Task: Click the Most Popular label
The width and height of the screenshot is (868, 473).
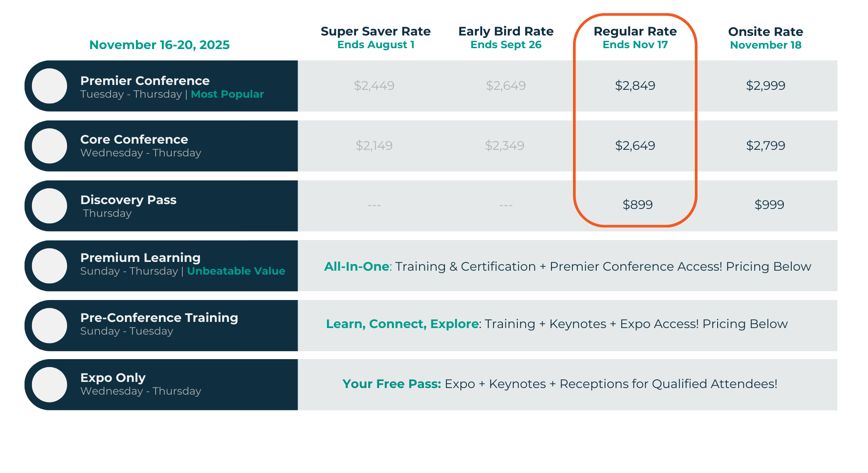Action: pyautogui.click(x=227, y=94)
